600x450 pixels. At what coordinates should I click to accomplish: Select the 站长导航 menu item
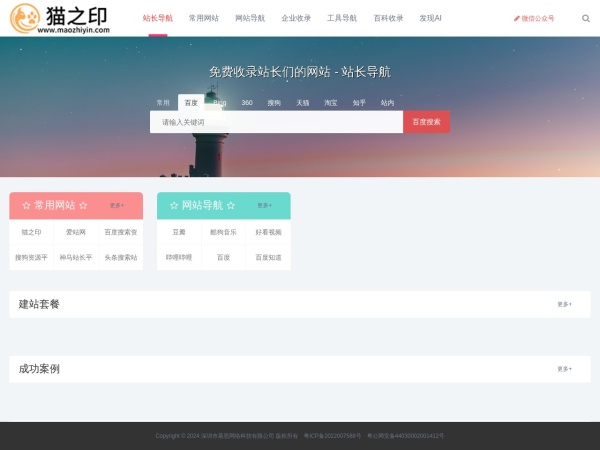click(x=158, y=18)
